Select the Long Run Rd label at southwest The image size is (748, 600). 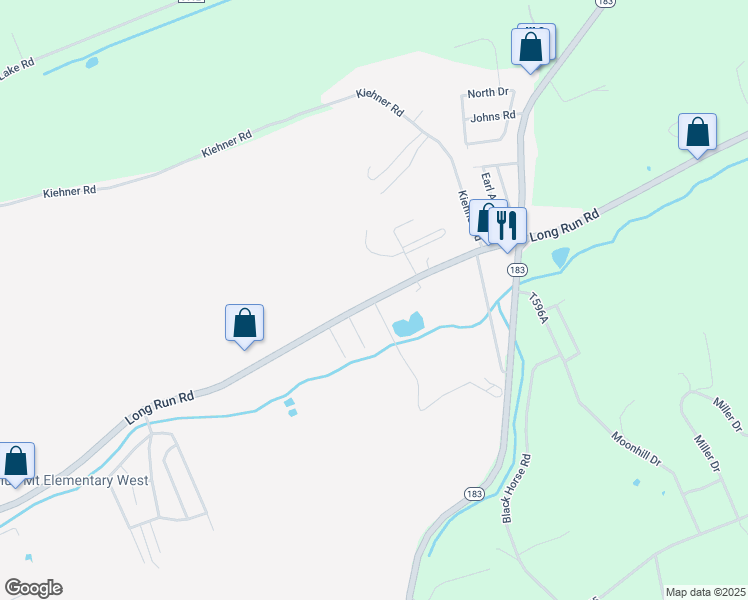[159, 407]
